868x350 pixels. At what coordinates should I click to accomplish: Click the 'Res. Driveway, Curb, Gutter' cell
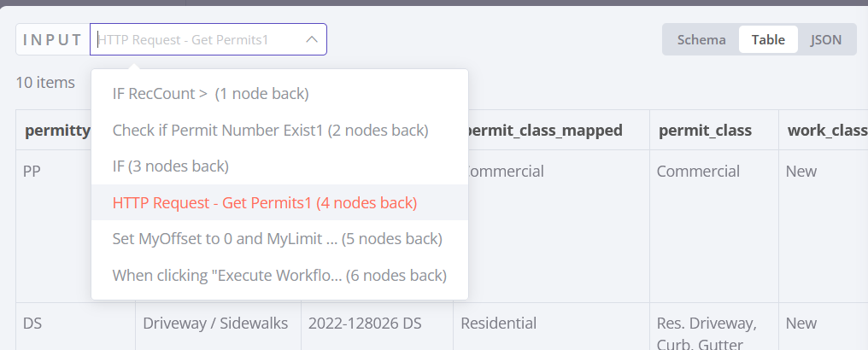[706, 333]
